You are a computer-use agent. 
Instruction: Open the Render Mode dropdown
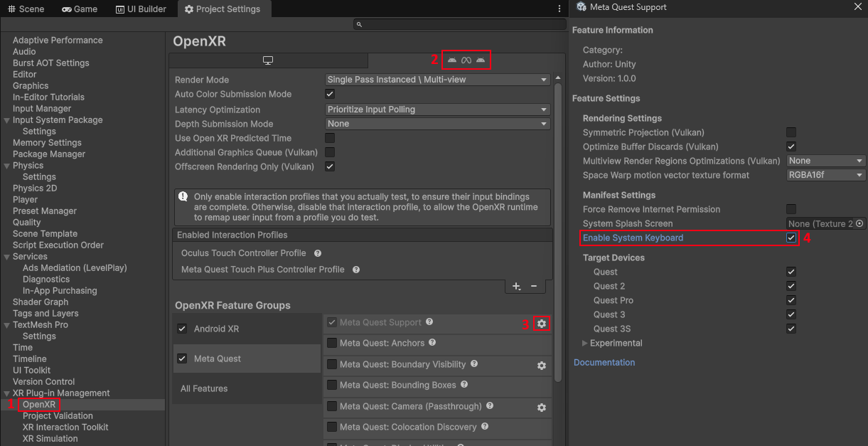(x=437, y=80)
